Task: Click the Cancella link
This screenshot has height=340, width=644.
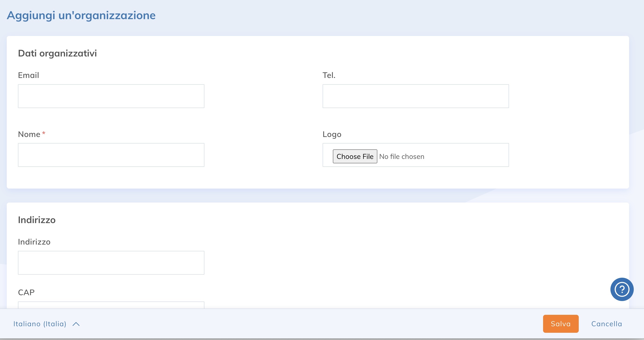Action: (x=606, y=324)
